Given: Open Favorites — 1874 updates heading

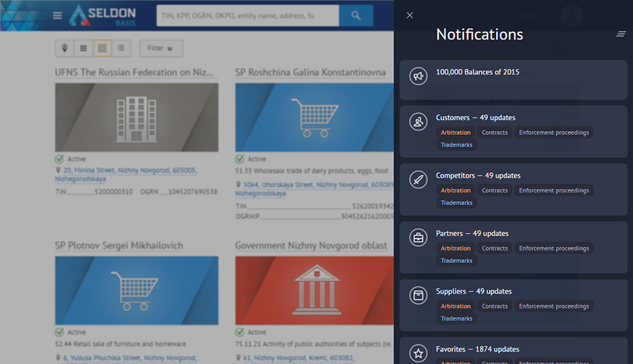Looking at the screenshot, I should coord(478,349).
